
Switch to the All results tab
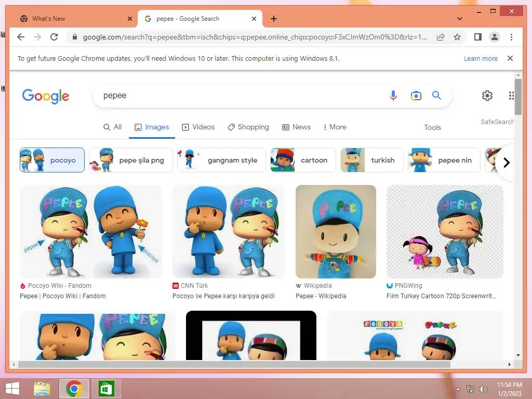tap(112, 127)
